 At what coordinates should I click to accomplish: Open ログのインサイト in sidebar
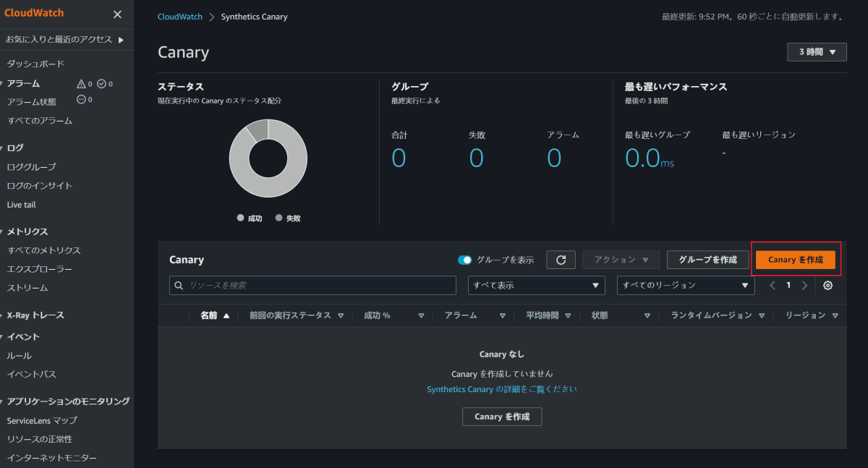[40, 185]
